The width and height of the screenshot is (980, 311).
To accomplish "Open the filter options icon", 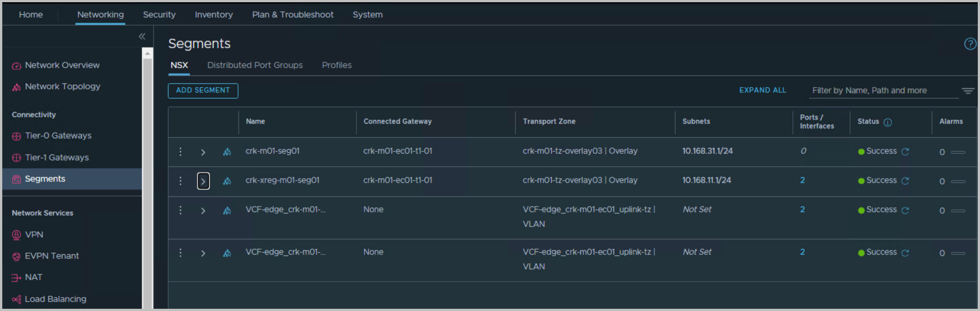I will 968,91.
